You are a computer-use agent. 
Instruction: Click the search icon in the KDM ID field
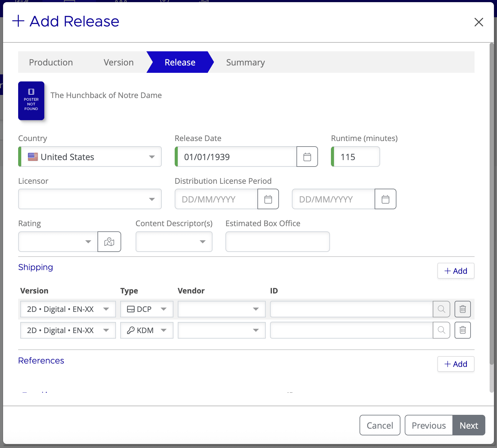point(441,330)
